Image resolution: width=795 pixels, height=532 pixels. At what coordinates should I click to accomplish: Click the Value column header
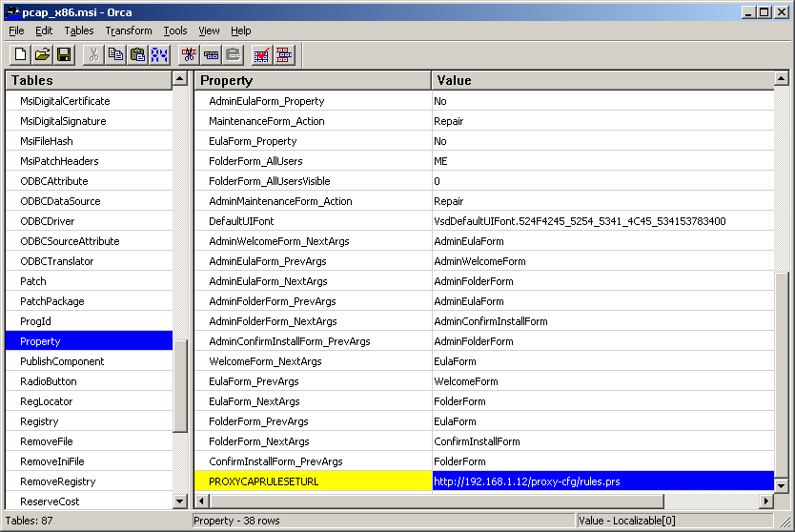(x=601, y=80)
